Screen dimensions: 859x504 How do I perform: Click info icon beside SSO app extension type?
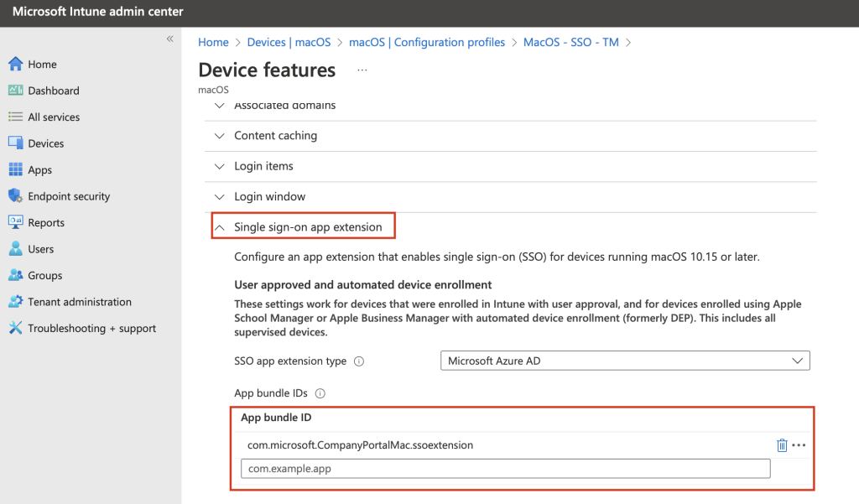[359, 361]
